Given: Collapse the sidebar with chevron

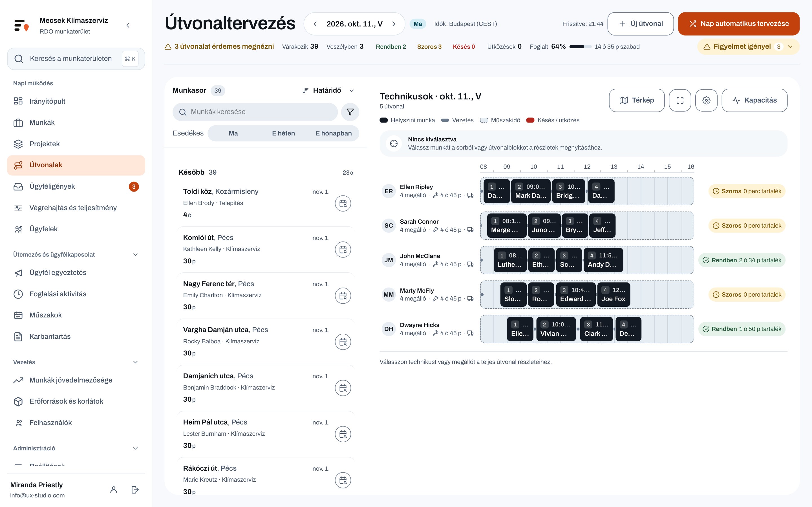Looking at the screenshot, I should (x=128, y=25).
